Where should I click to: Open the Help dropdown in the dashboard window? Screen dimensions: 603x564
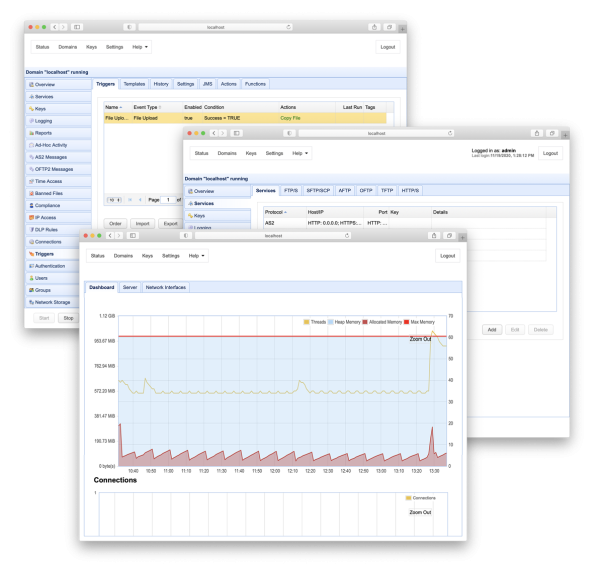197,256
